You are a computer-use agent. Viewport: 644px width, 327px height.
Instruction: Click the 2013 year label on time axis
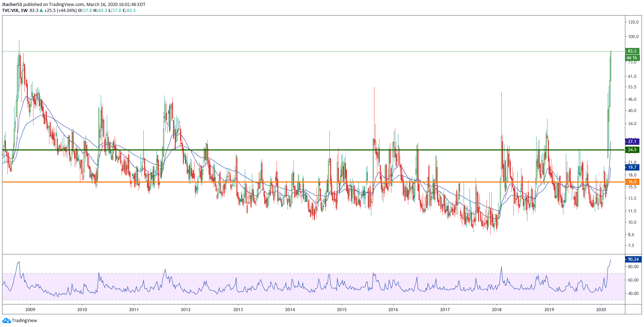[x=238, y=310]
